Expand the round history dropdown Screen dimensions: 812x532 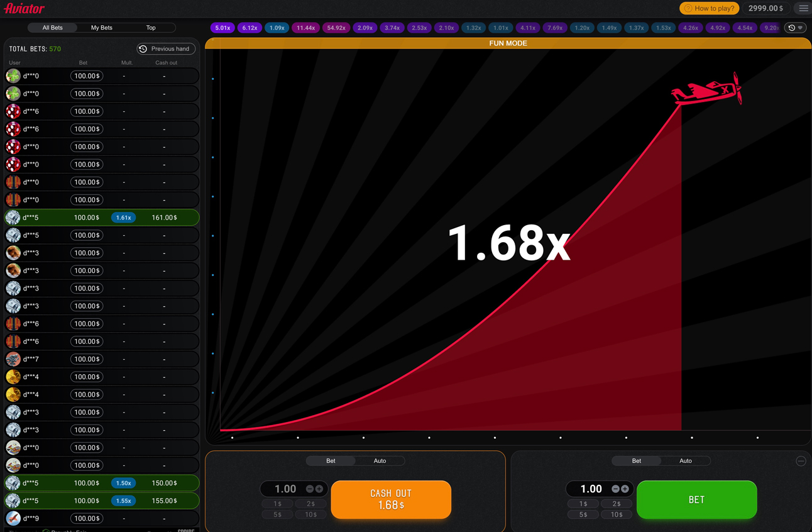pos(796,28)
